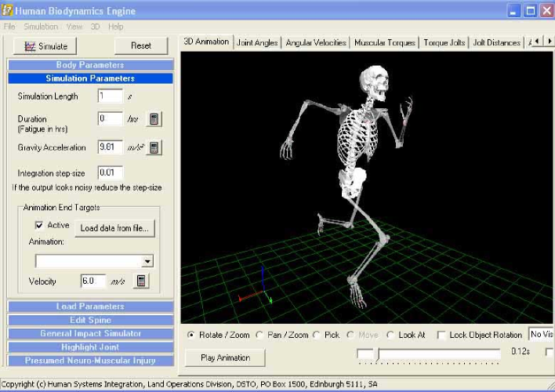This screenshot has width=555, height=392.
Task: Switch to Muscular Torques tab
Action: (x=385, y=42)
